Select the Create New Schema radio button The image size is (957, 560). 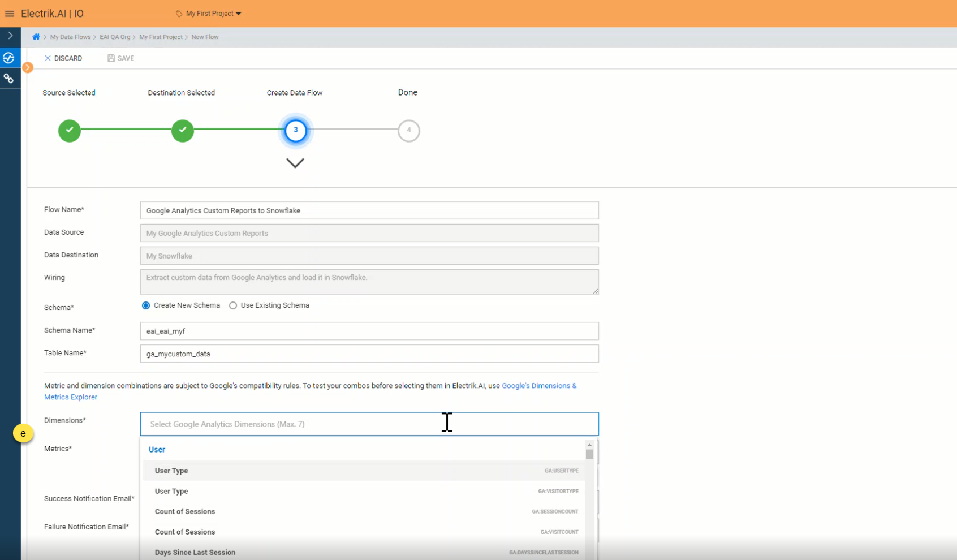[146, 305]
